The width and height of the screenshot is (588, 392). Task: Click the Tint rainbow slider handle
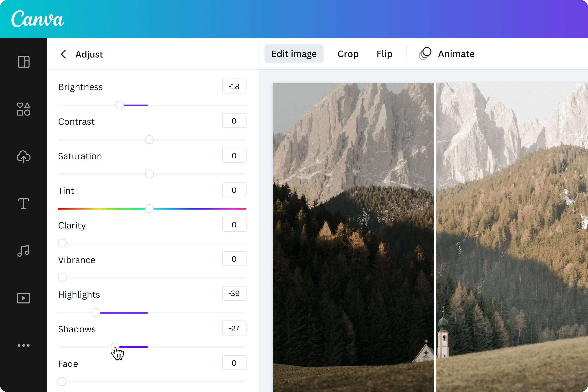point(149,208)
